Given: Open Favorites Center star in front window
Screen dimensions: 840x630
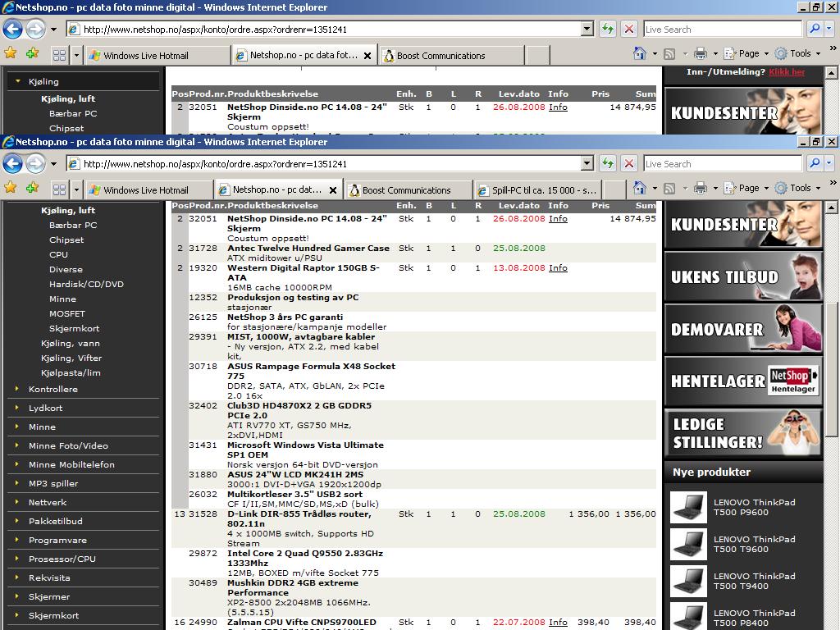Looking at the screenshot, I should [10, 188].
